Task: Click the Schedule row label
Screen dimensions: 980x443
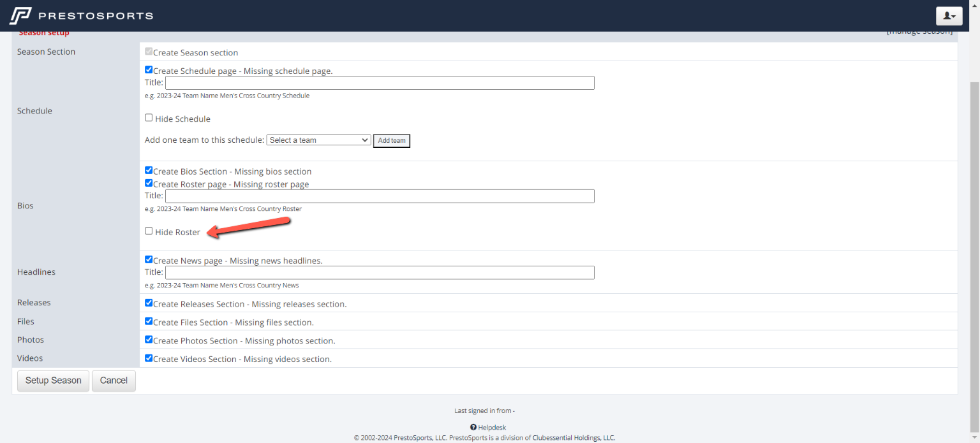Action: (34, 111)
